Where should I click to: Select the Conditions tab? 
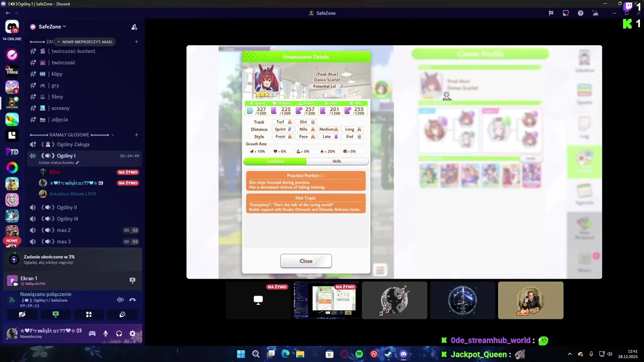(x=275, y=161)
